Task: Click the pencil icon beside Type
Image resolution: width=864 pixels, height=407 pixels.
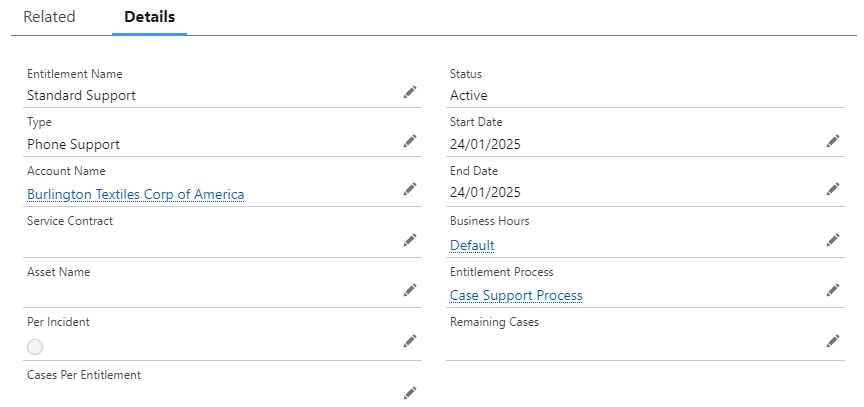Action: pyautogui.click(x=410, y=141)
